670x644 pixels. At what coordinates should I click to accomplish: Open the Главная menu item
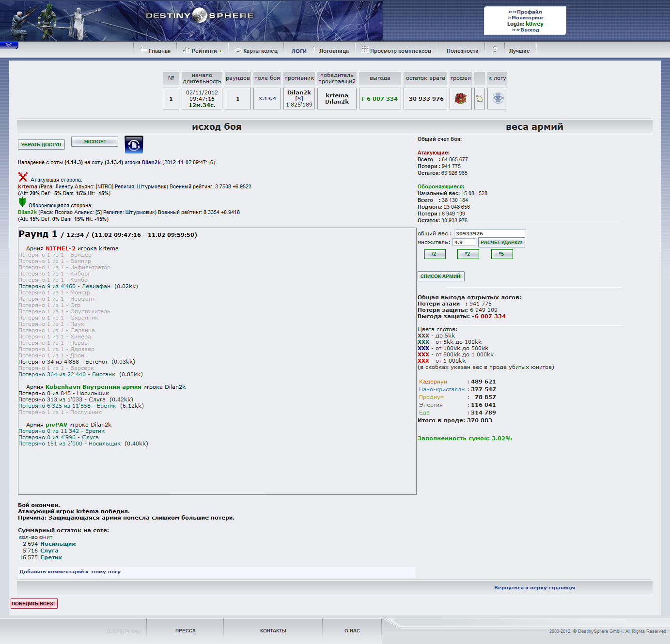(x=159, y=51)
